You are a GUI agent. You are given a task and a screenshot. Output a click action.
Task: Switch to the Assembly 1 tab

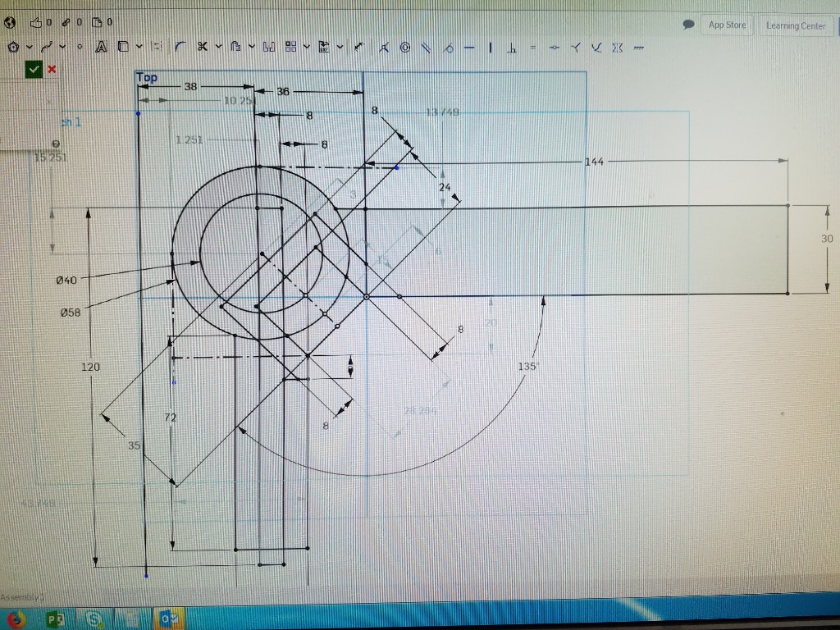click(x=23, y=596)
